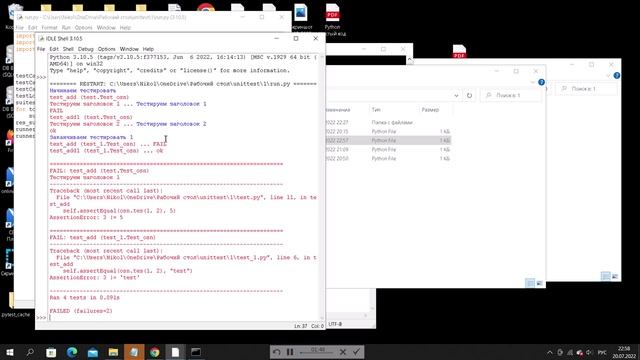640x360 pixels.
Task: Open taskbar search magnifier
Action: click(x=30, y=352)
